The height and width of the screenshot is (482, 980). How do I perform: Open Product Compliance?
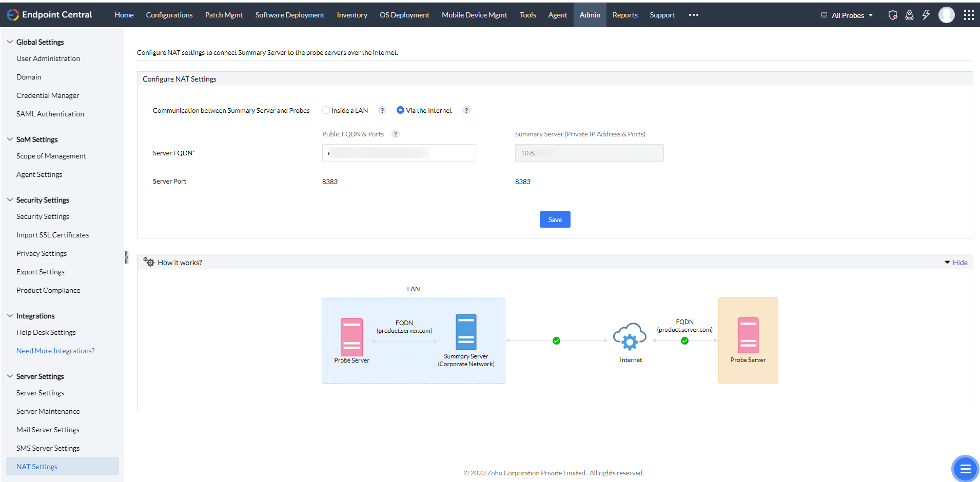pos(48,290)
